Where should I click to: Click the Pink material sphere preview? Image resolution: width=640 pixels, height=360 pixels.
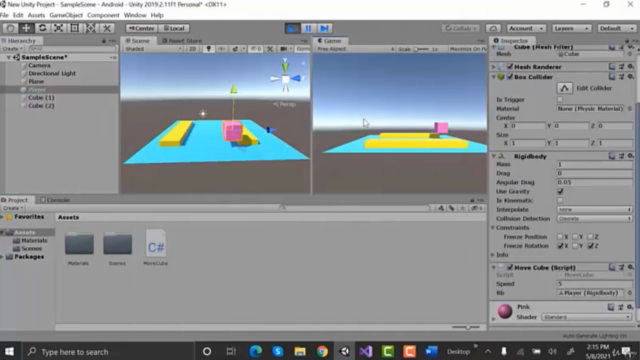point(505,311)
